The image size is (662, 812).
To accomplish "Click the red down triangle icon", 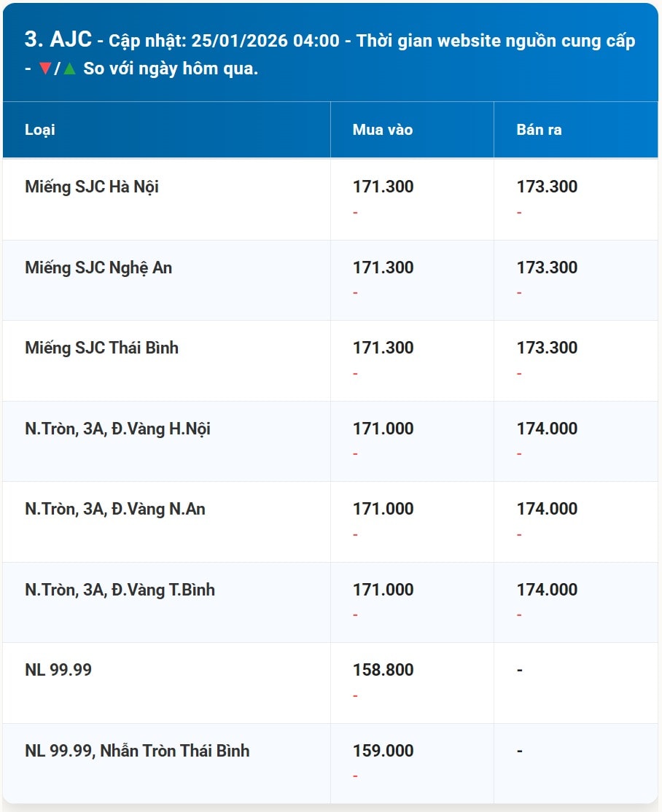I will pos(45,69).
